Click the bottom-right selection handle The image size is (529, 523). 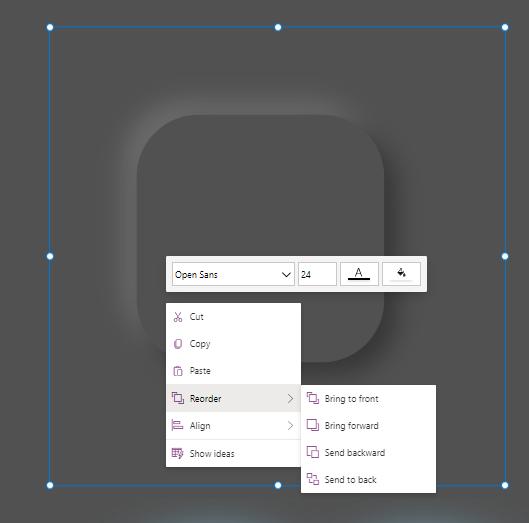[505, 485]
